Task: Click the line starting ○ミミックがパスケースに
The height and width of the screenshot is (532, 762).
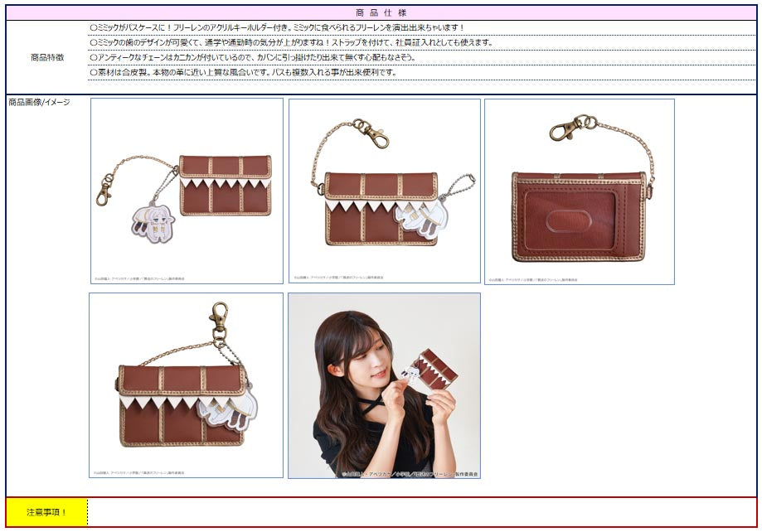Action: pos(277,27)
